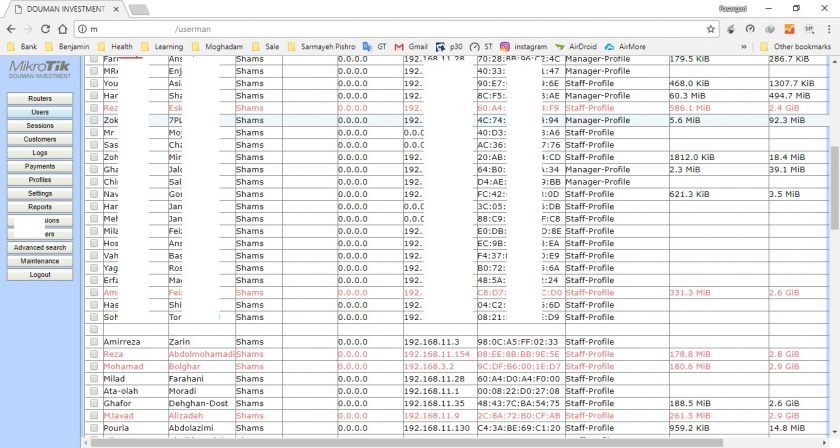840x448 pixels.
Task: Open the p30 bookmark
Action: click(449, 46)
